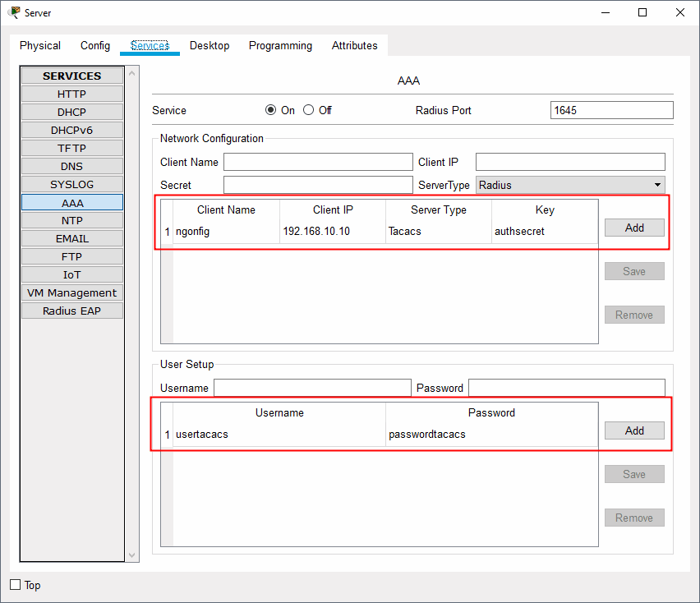The height and width of the screenshot is (603, 700).
Task: Add the network client configuration
Action: (x=634, y=228)
